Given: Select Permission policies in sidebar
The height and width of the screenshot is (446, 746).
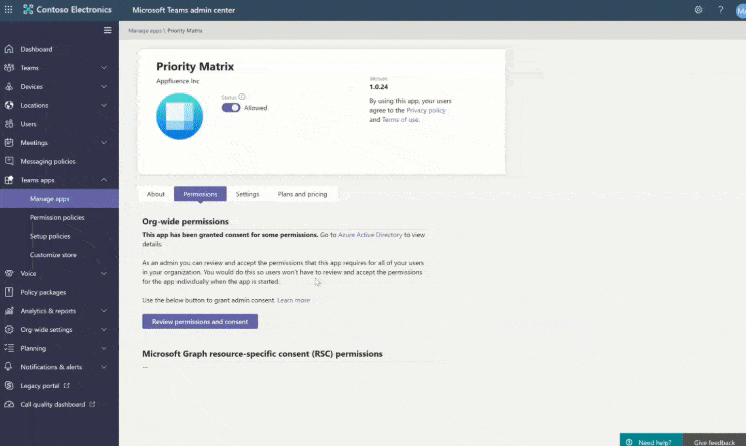Looking at the screenshot, I should (x=57, y=217).
